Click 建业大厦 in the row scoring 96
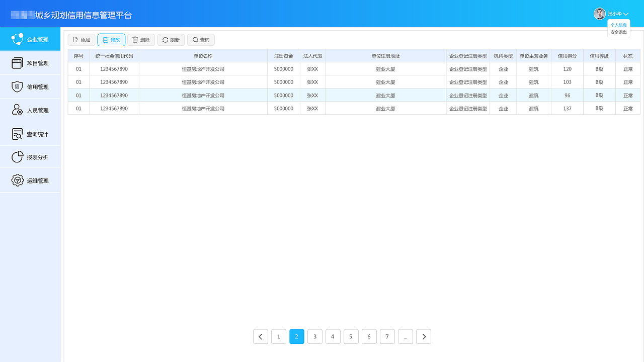 tap(385, 95)
